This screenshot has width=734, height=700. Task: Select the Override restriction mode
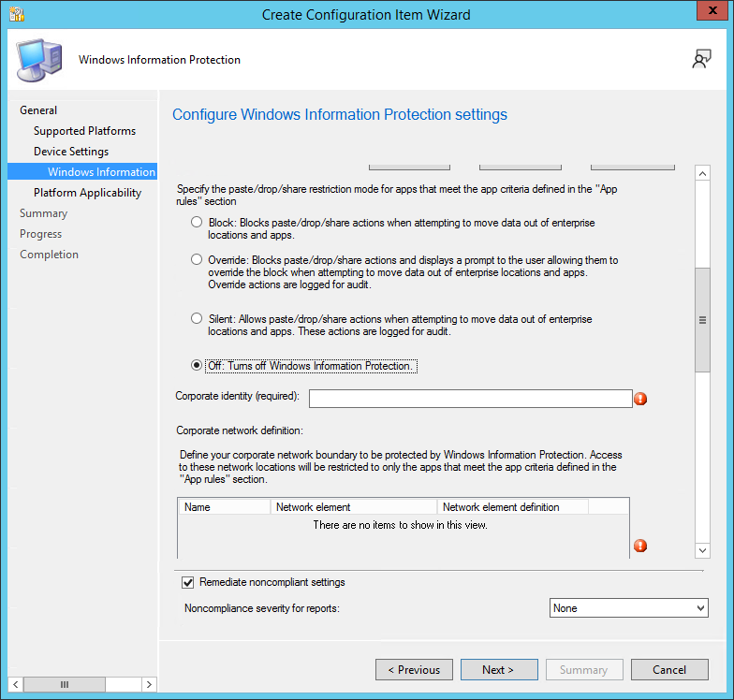click(x=197, y=259)
